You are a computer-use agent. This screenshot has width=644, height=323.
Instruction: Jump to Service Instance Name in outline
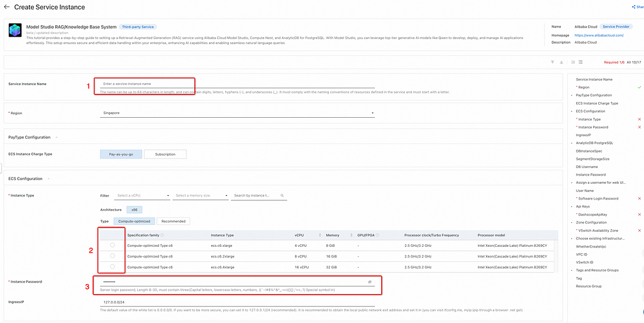pos(594,79)
